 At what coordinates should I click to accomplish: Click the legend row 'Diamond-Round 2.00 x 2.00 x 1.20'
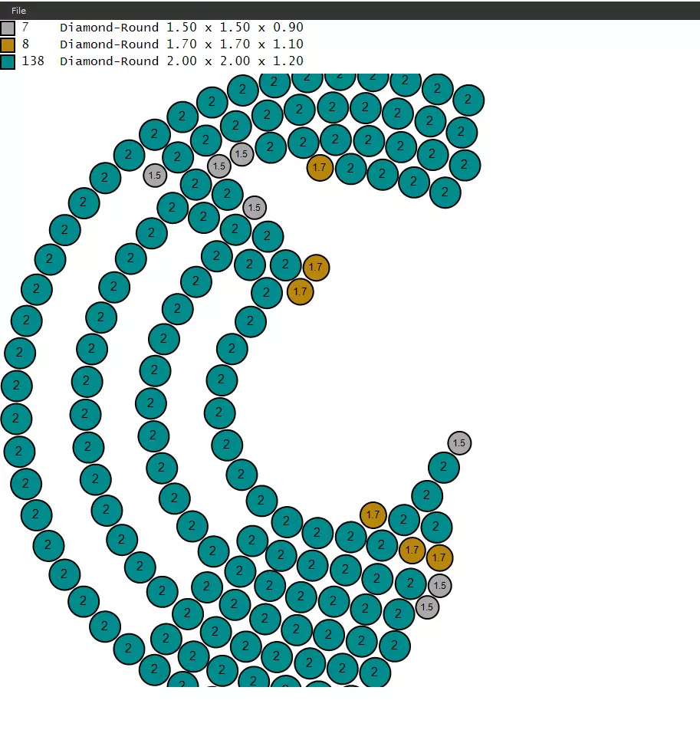pos(182,61)
